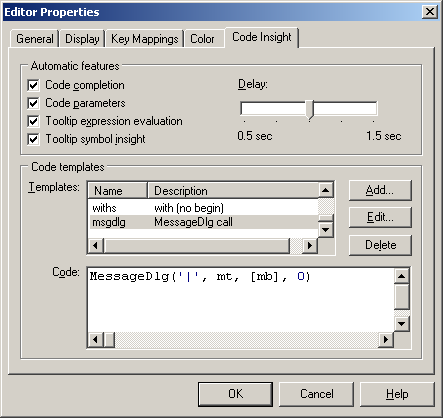Select the withs template row
The image size is (443, 418).
pos(203,208)
